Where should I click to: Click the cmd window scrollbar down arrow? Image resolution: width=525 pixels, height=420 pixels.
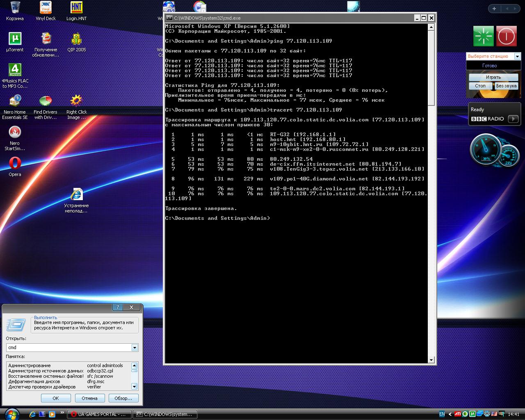pos(431,360)
